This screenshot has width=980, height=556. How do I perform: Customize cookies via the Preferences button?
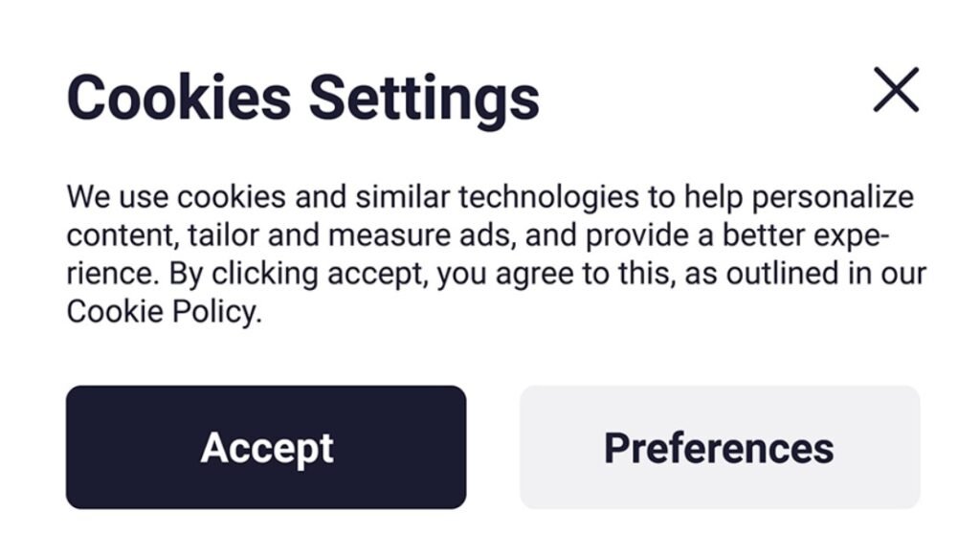pyautogui.click(x=719, y=447)
